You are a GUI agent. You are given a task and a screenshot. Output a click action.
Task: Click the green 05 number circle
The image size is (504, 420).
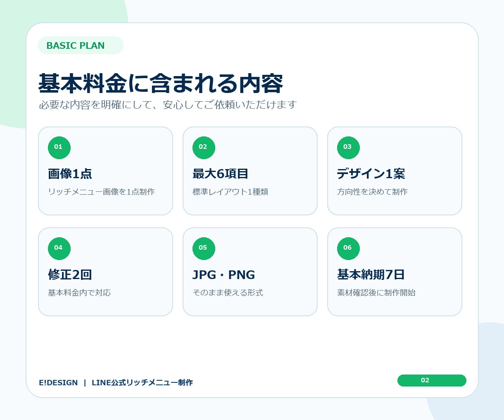204,248
